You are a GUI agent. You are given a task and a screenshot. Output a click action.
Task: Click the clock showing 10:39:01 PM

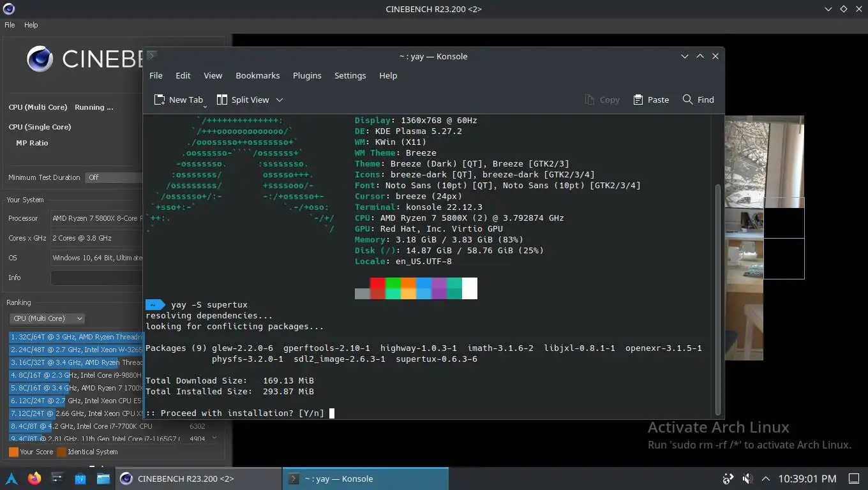tap(807, 479)
